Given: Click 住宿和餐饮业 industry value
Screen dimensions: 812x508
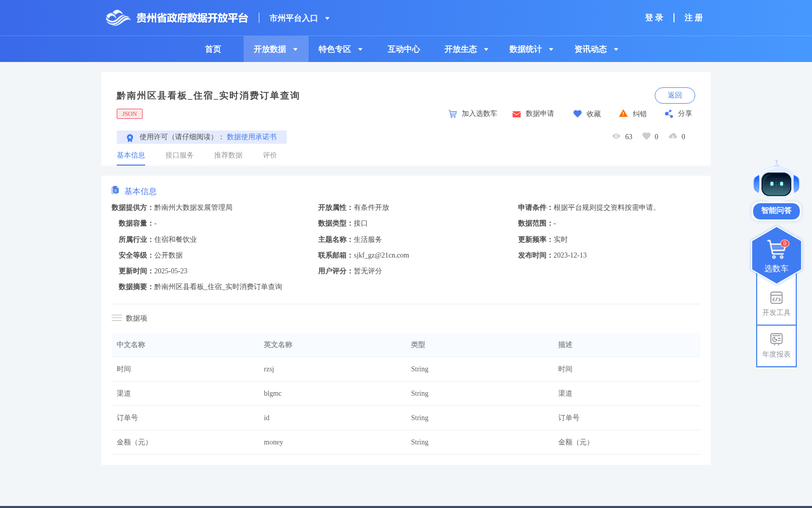Looking at the screenshot, I should [x=176, y=240].
